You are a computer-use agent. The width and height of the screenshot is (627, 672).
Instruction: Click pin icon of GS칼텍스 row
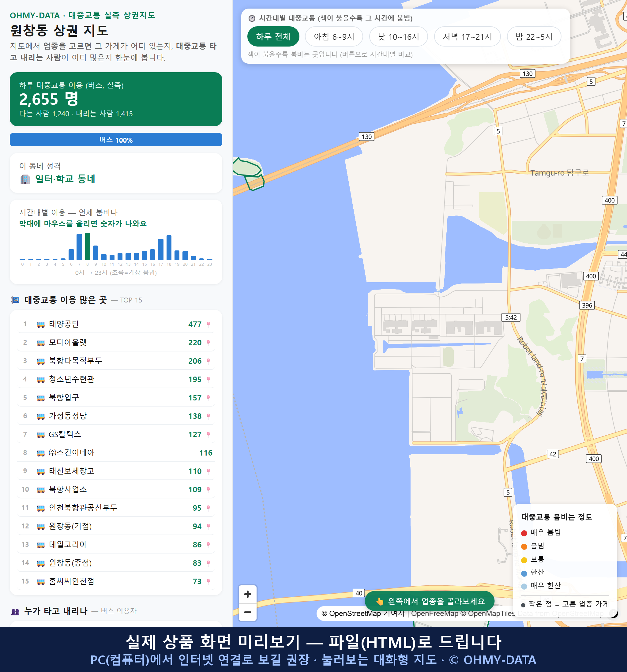(208, 434)
